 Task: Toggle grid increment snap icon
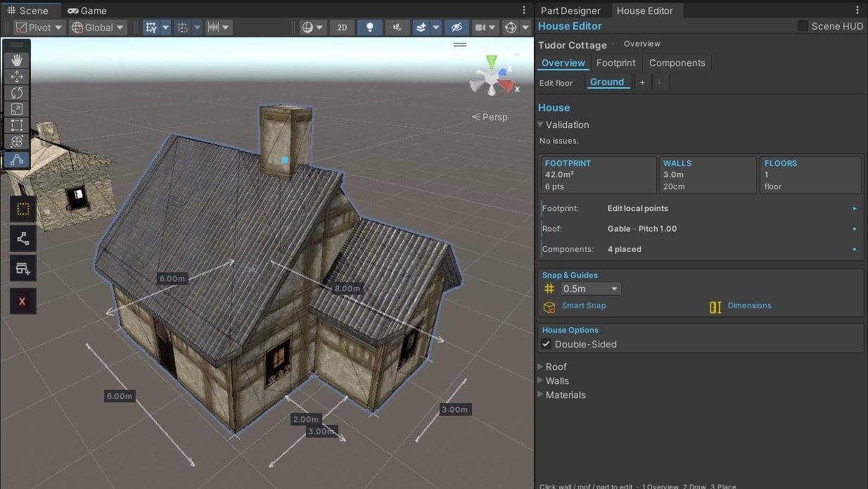point(182,27)
